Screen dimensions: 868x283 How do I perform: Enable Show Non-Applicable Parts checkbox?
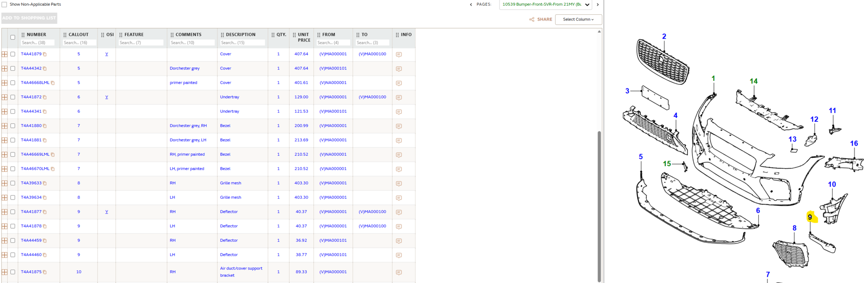coord(4,5)
